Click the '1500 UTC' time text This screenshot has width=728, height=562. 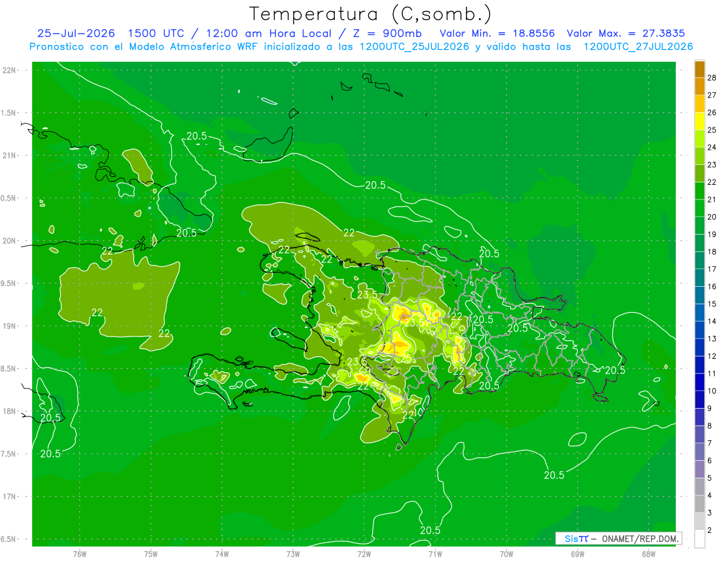pyautogui.click(x=155, y=33)
